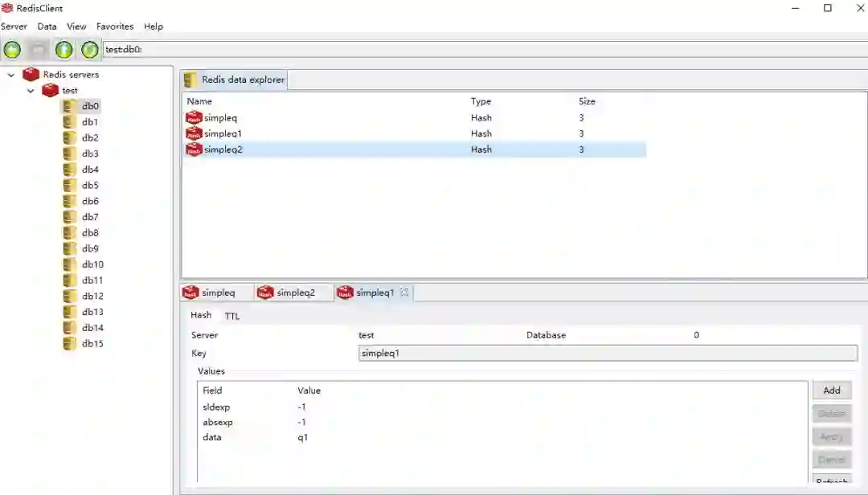Close the simpleq1 tab

point(404,292)
